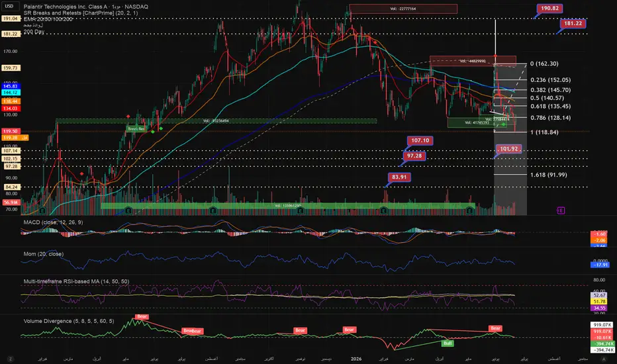Viewport: 617px width, 364px height.
Task: Select the EMA 20/50/100/200 indicator legend
Action: [48, 19]
